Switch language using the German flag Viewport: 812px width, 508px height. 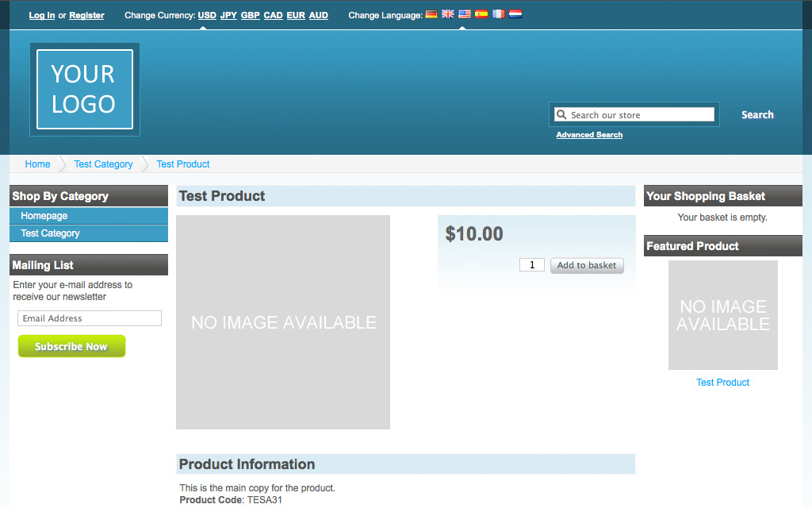pos(431,14)
